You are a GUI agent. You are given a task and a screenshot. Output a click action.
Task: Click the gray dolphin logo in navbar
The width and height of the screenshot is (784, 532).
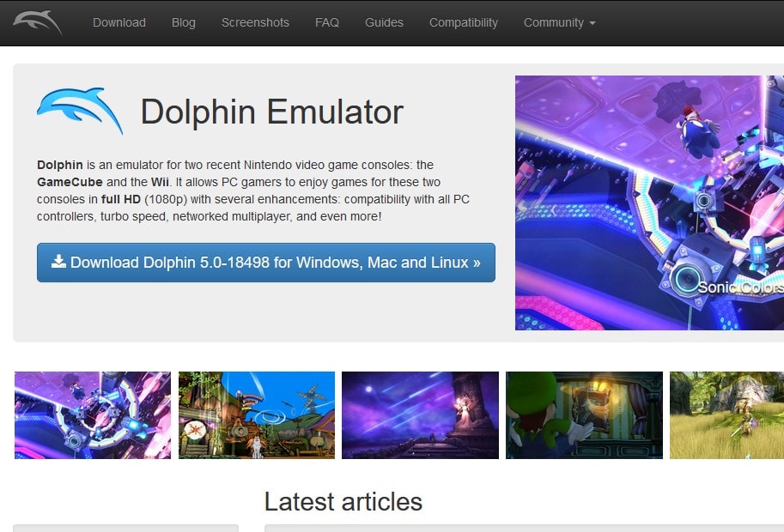coord(39,22)
